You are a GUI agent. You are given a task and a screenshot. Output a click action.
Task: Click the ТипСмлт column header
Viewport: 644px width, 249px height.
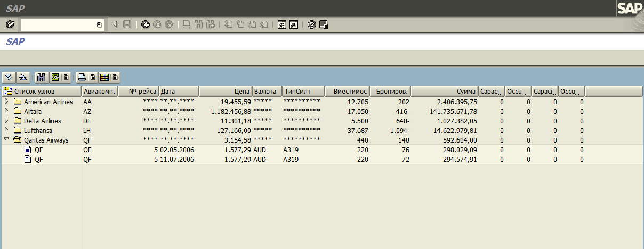coord(303,92)
